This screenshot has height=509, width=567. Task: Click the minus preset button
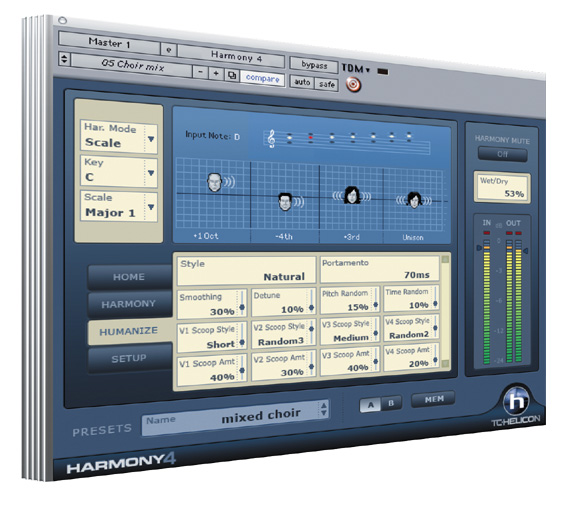pos(200,72)
